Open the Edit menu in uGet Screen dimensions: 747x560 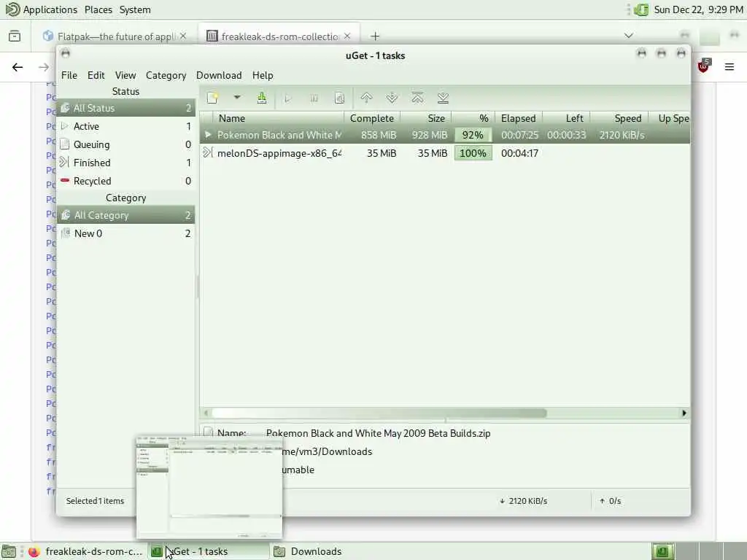pos(96,75)
